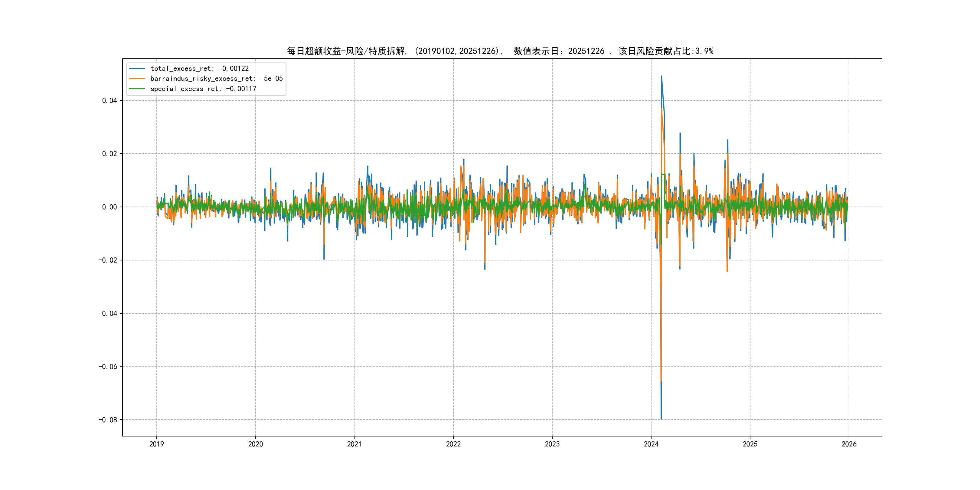Click the -0.06 y-axis tick label
This screenshot has width=980, height=490.
[x=108, y=366]
